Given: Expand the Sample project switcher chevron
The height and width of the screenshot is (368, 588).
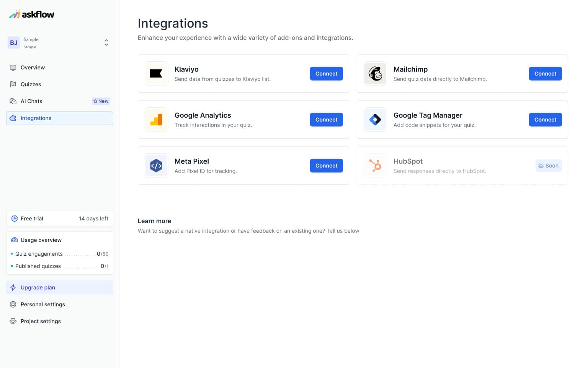Looking at the screenshot, I should click(106, 43).
